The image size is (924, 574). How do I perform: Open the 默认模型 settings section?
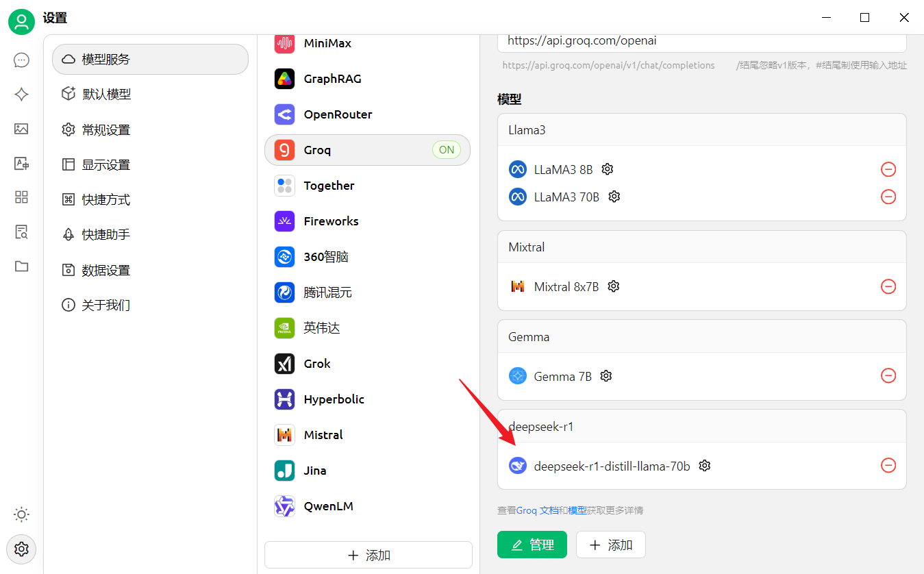tap(150, 95)
